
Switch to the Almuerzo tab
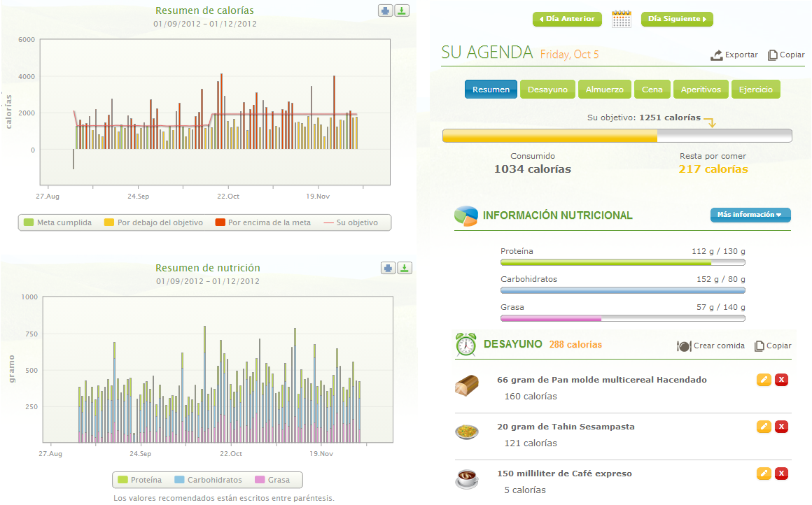pyautogui.click(x=604, y=90)
